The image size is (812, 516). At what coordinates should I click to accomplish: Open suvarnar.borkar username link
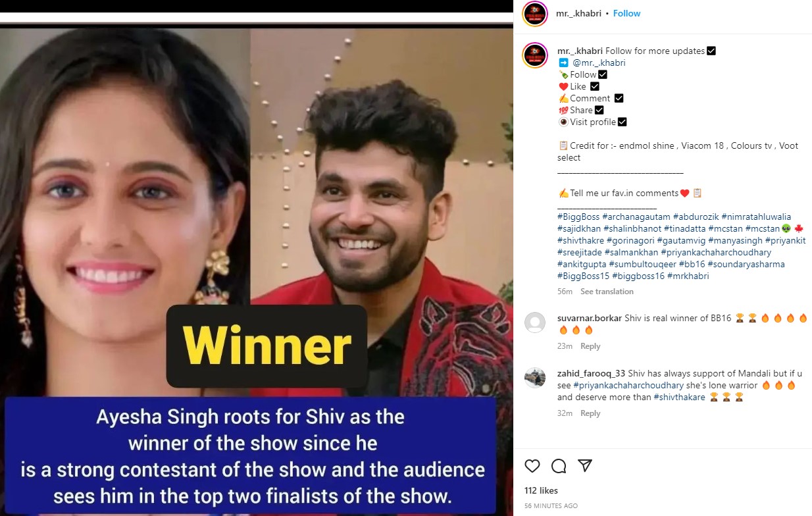[x=590, y=318]
